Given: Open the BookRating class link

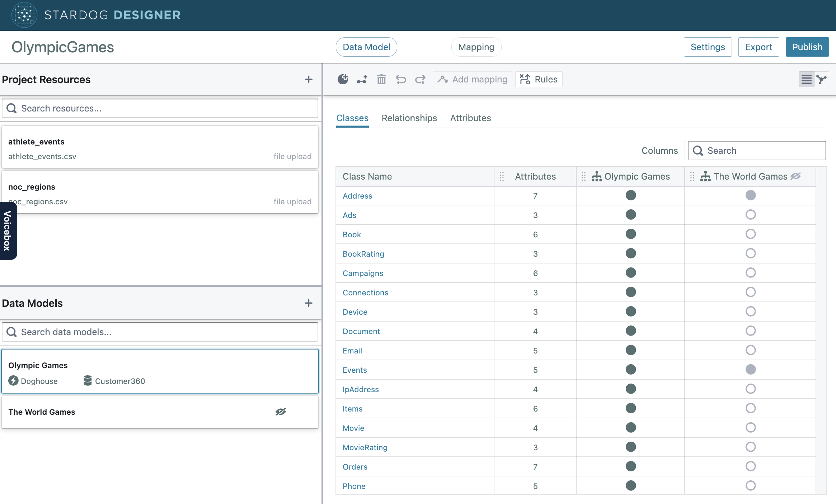Looking at the screenshot, I should pyautogui.click(x=363, y=254).
